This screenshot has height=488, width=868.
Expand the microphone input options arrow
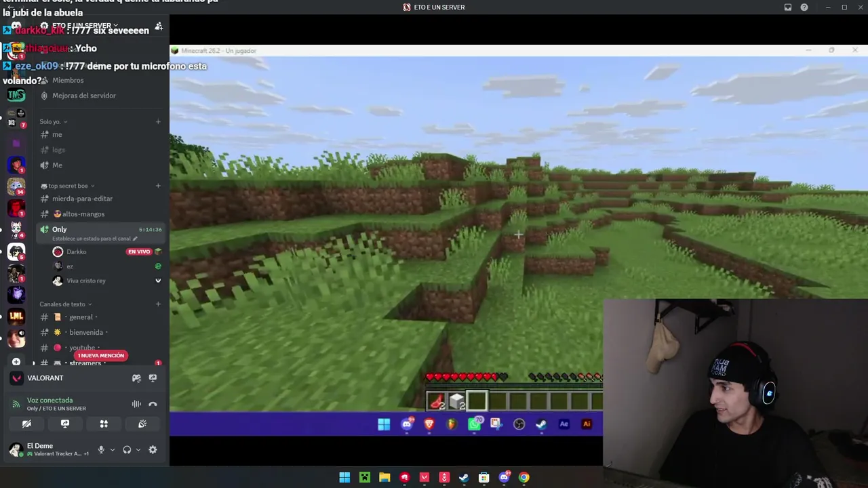(x=113, y=449)
